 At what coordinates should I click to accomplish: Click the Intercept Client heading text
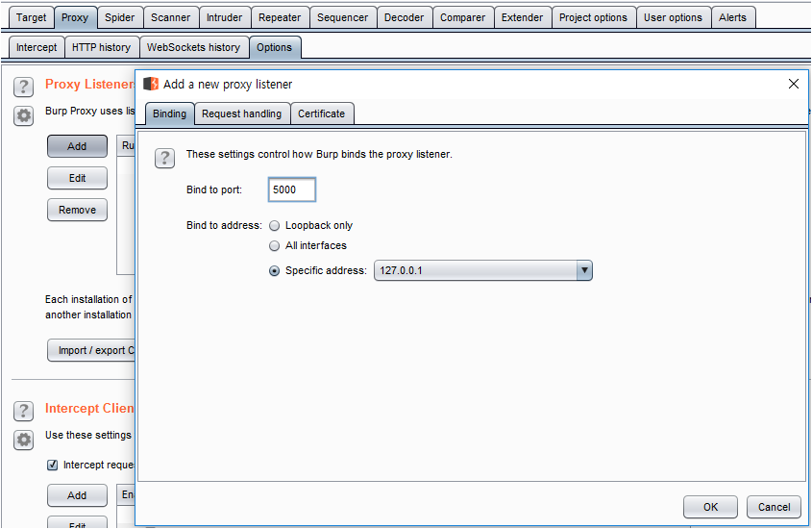click(x=89, y=408)
